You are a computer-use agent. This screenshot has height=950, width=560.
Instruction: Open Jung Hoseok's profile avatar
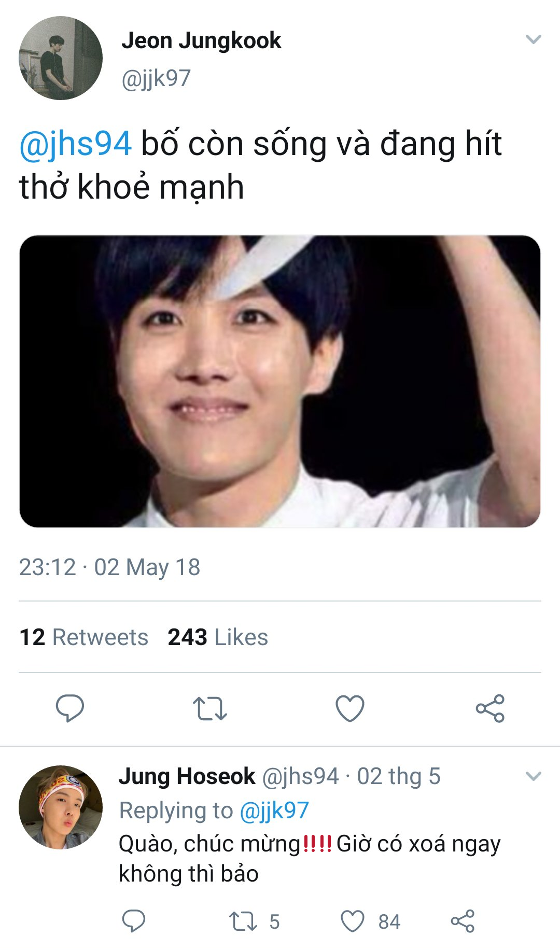61,807
